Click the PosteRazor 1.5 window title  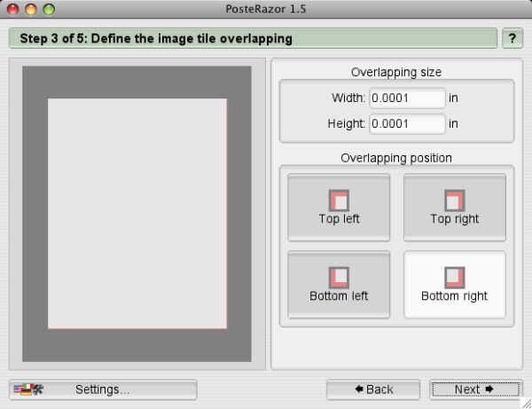click(x=266, y=9)
